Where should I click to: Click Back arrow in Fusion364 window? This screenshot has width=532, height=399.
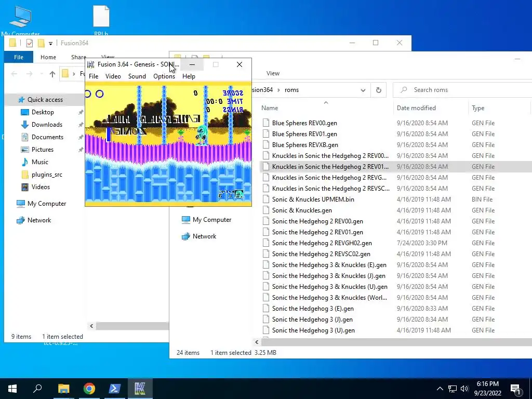pos(14,74)
